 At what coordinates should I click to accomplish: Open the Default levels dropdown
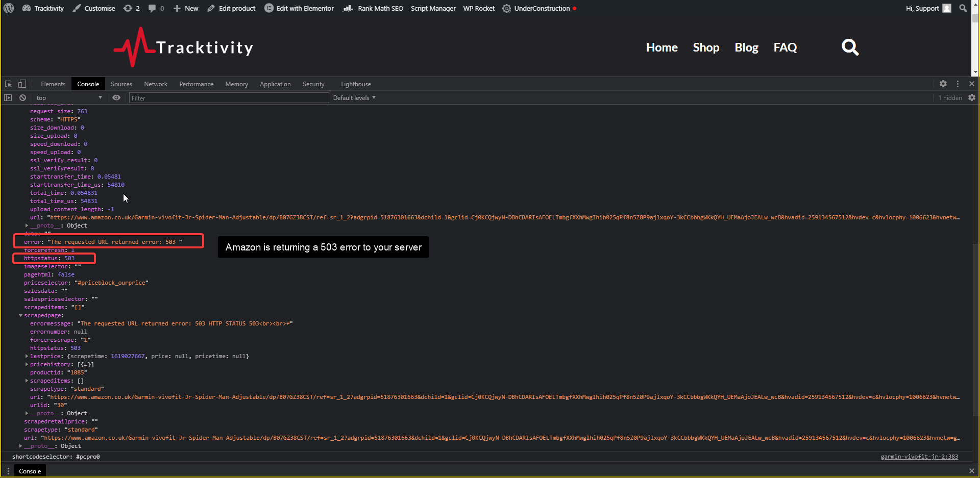pyautogui.click(x=354, y=97)
